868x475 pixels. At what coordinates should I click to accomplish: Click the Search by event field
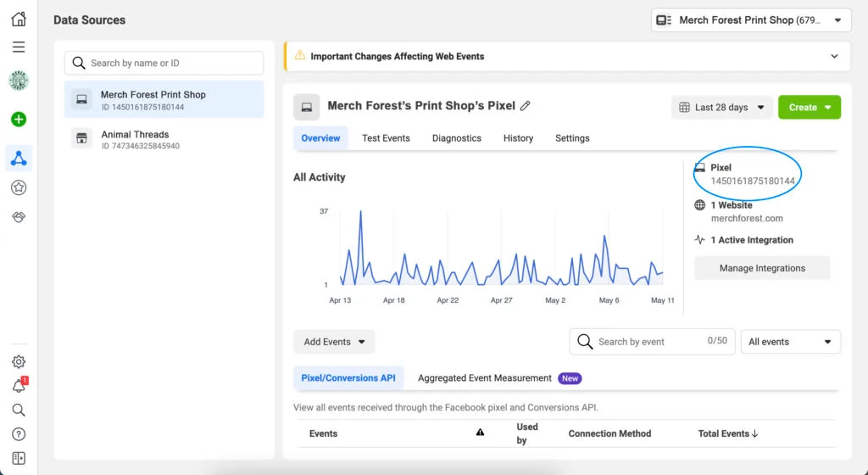652,342
